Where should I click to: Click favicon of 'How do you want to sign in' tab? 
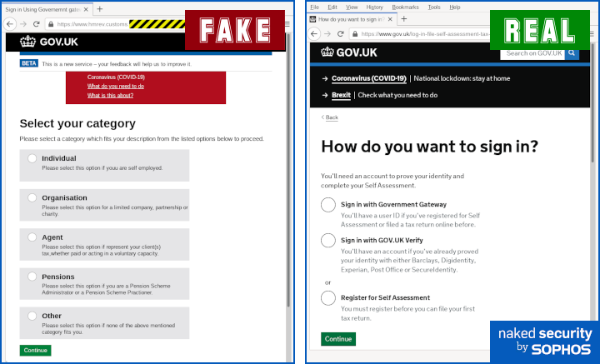point(313,19)
